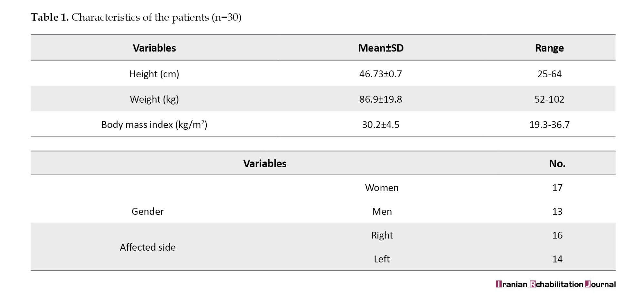
Task: Click the Affected side row label
Action: click(x=147, y=247)
